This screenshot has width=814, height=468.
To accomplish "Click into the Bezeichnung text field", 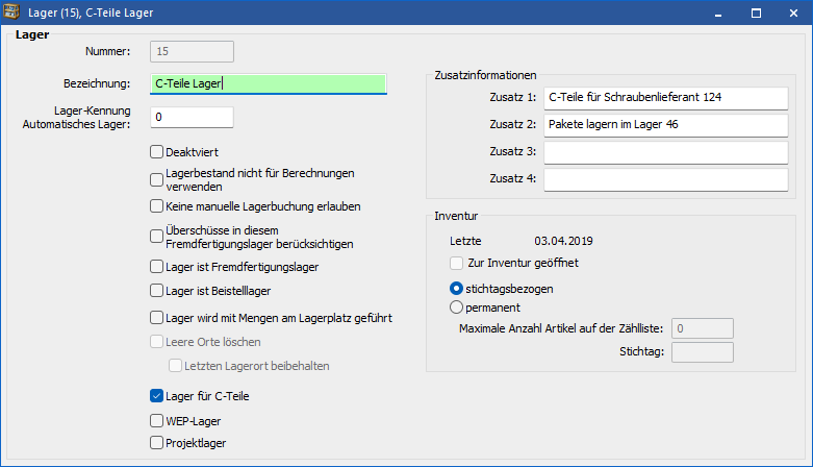I will (267, 84).
